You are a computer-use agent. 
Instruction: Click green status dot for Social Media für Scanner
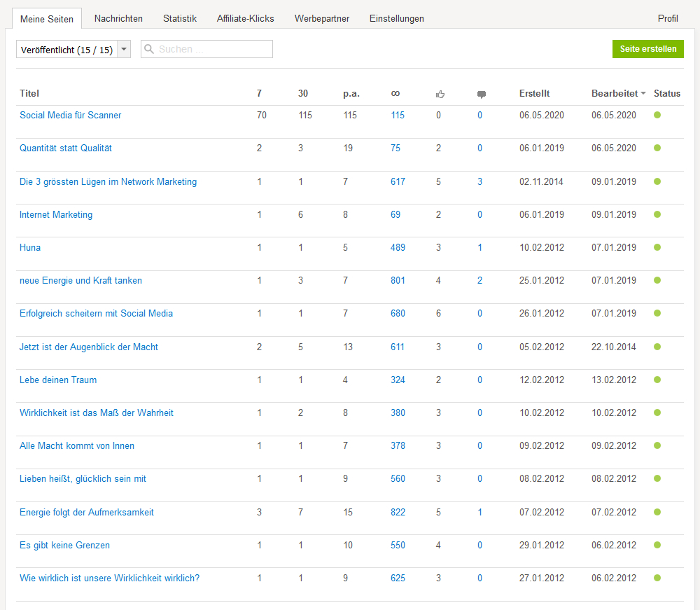click(657, 115)
